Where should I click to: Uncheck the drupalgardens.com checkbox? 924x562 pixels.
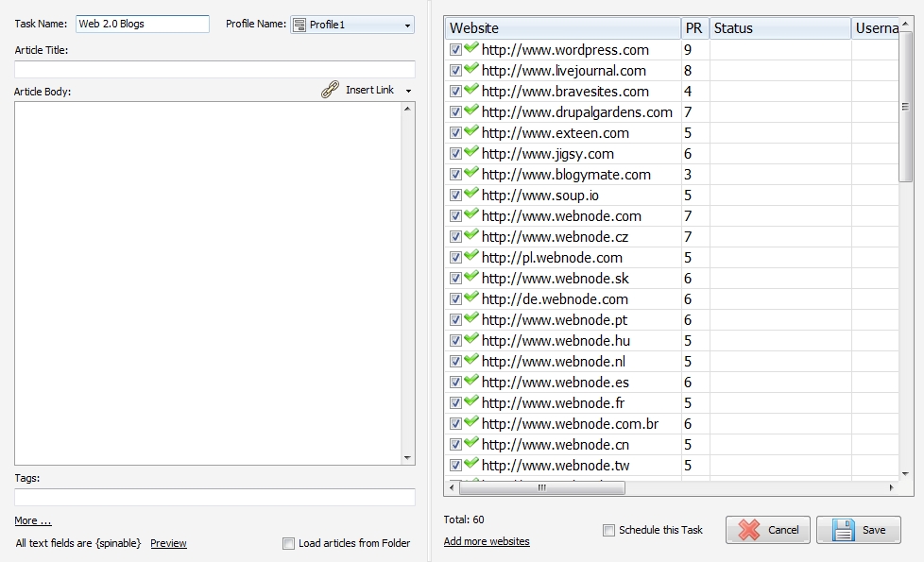tap(455, 112)
